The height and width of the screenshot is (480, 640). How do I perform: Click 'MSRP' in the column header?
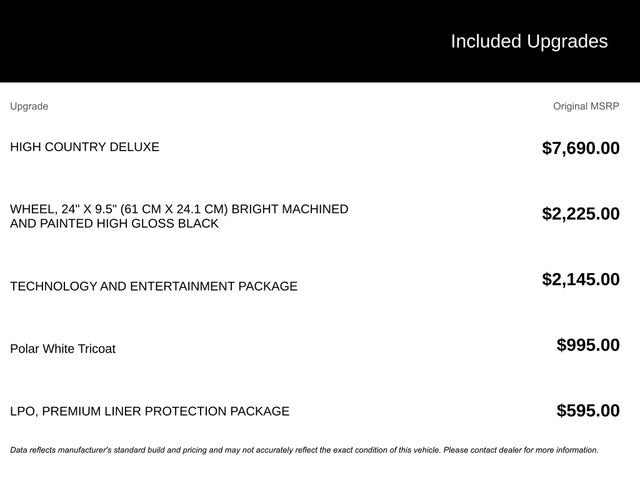click(605, 106)
